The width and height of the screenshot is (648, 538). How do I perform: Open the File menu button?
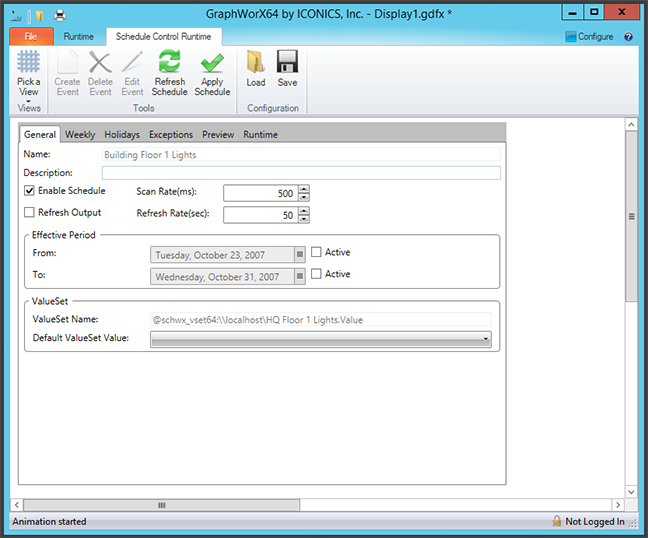pyautogui.click(x=30, y=36)
